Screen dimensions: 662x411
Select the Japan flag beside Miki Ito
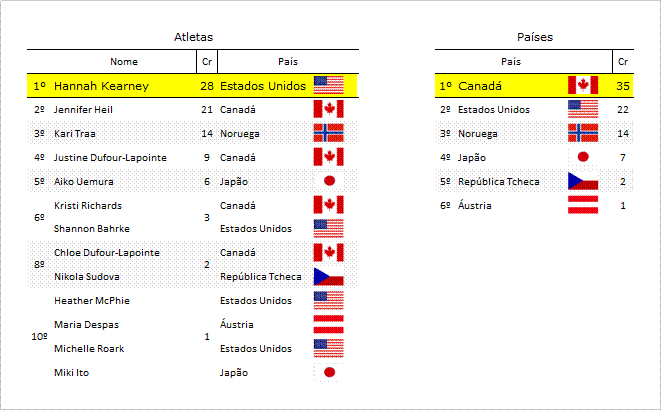[328, 372]
